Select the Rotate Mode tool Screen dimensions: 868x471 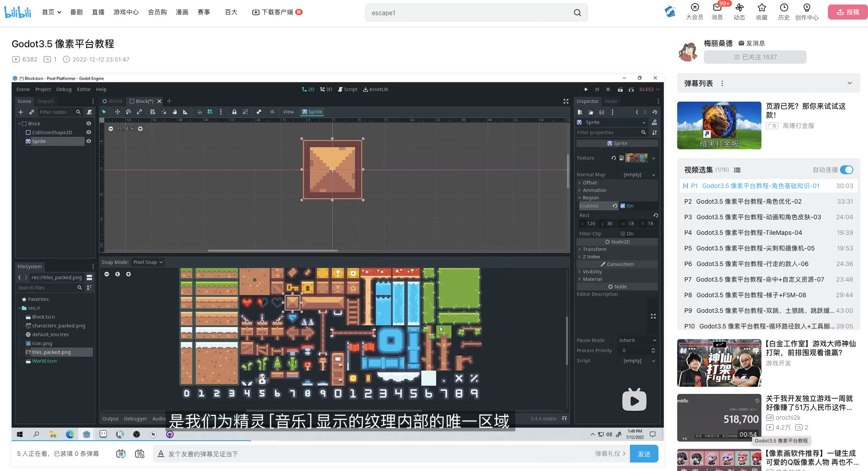128,112
